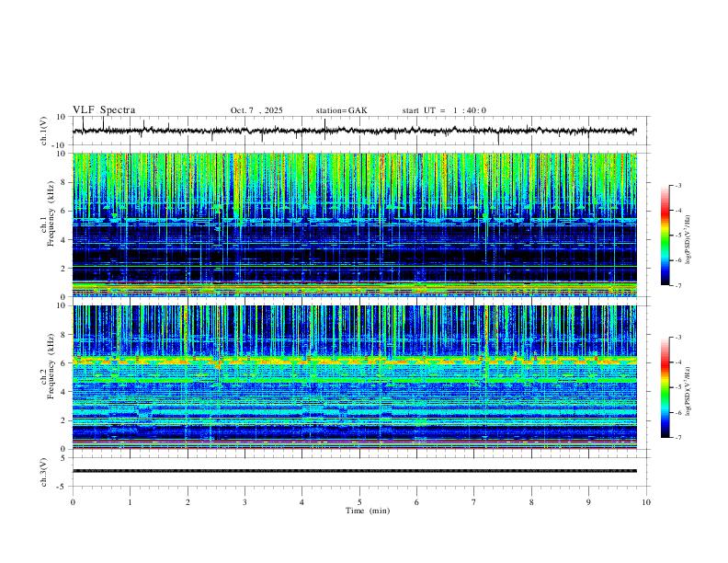Click time axis tick label "7"
This screenshot has width=728, height=563.
[474, 502]
